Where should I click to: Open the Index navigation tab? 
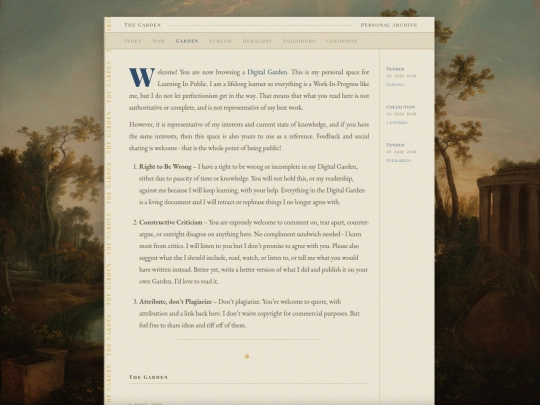133,41
